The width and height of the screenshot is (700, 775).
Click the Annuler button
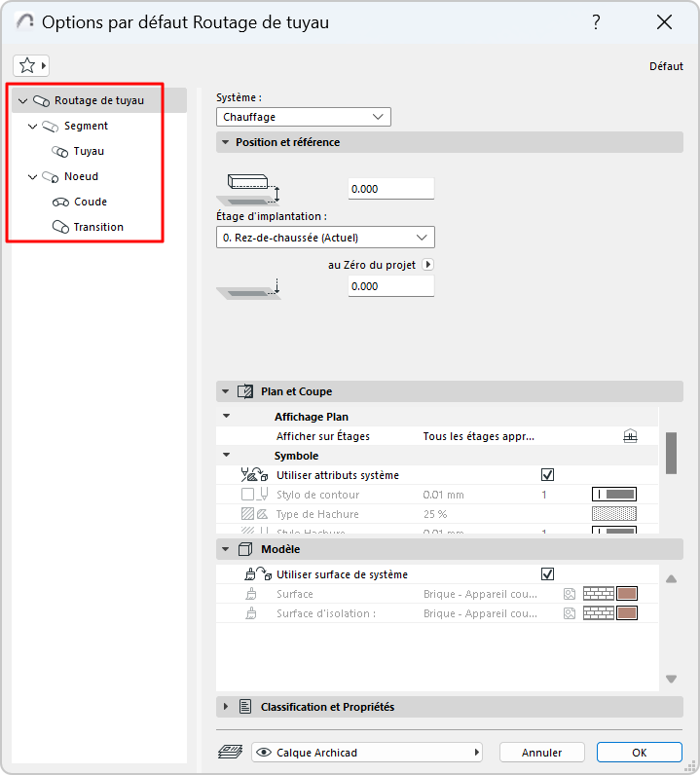542,753
